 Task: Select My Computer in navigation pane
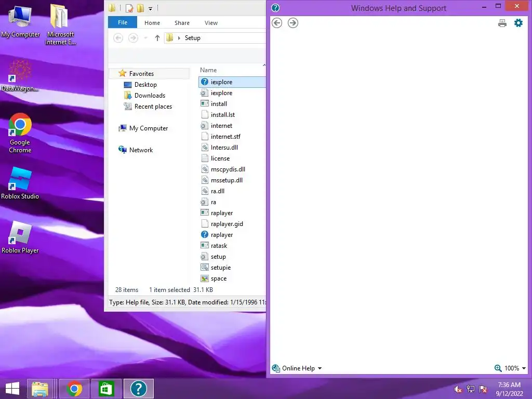coord(148,128)
